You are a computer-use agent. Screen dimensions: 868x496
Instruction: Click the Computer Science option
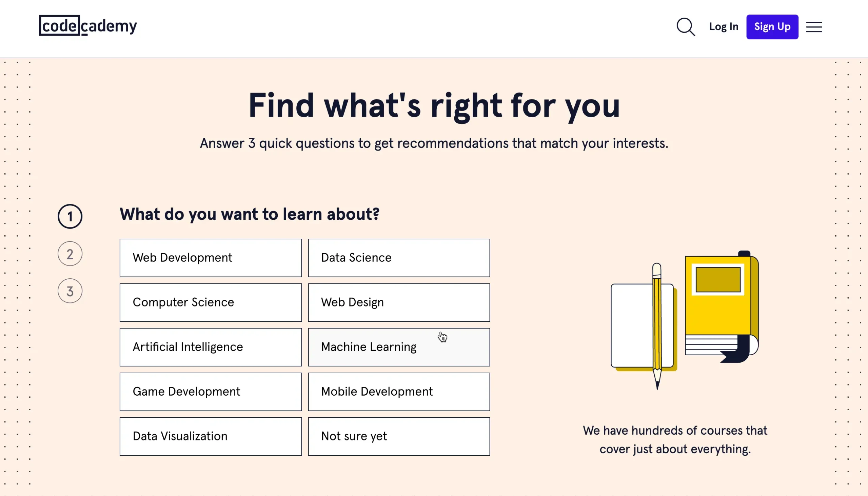click(x=211, y=302)
